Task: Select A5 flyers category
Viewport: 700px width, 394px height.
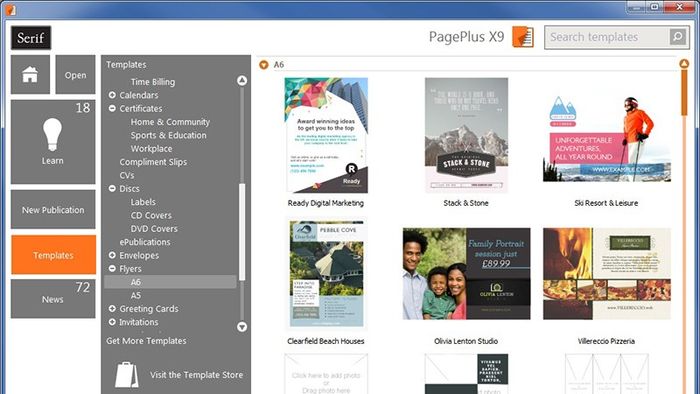Action: (x=136, y=295)
